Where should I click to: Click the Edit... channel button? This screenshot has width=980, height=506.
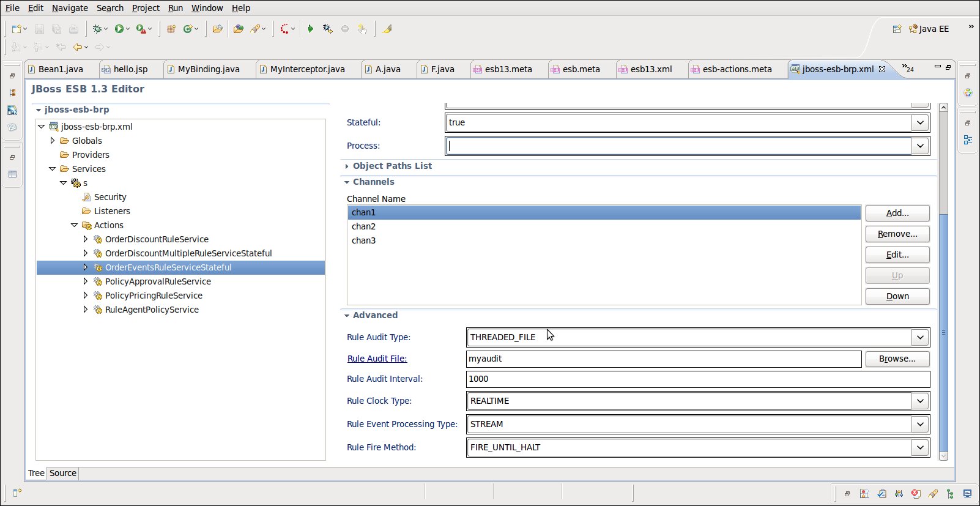point(897,255)
